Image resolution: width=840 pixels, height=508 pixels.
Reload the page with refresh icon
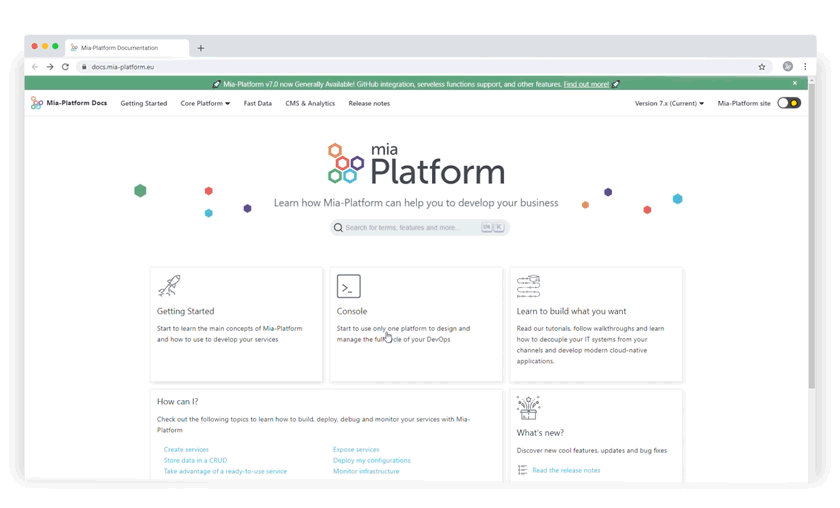65,67
